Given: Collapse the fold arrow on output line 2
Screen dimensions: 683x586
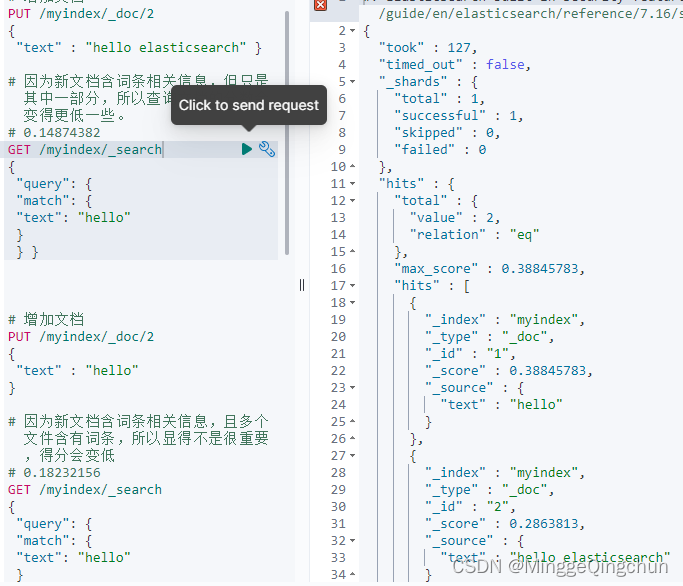Looking at the screenshot, I should point(352,31).
